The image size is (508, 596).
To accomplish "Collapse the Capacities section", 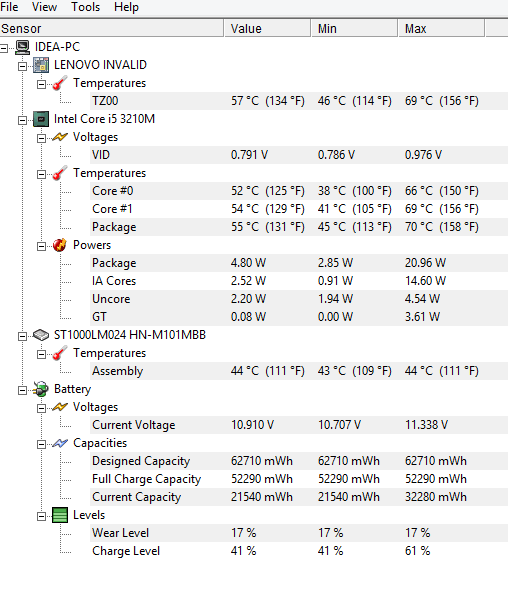I will [x=41, y=444].
